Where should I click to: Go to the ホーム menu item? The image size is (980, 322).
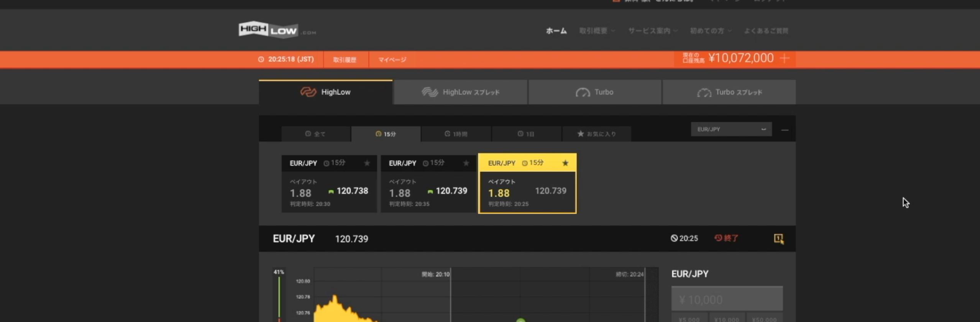coord(556,31)
